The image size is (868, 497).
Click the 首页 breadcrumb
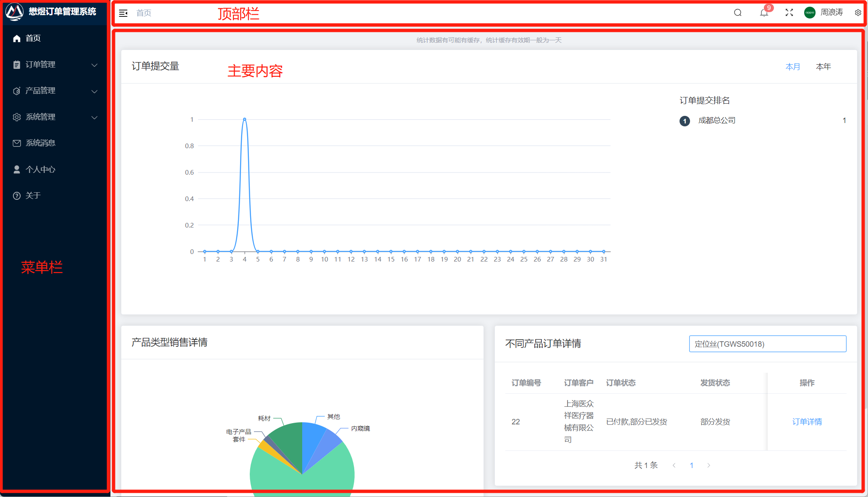click(x=144, y=13)
